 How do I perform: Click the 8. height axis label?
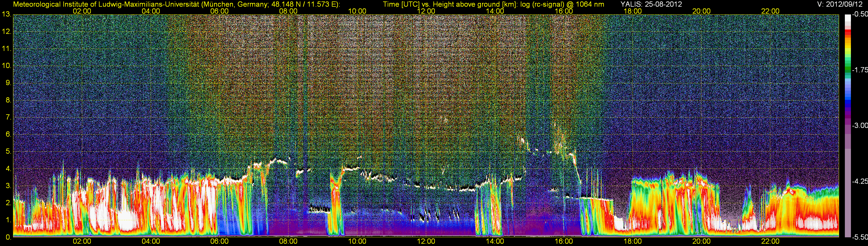click(8, 100)
